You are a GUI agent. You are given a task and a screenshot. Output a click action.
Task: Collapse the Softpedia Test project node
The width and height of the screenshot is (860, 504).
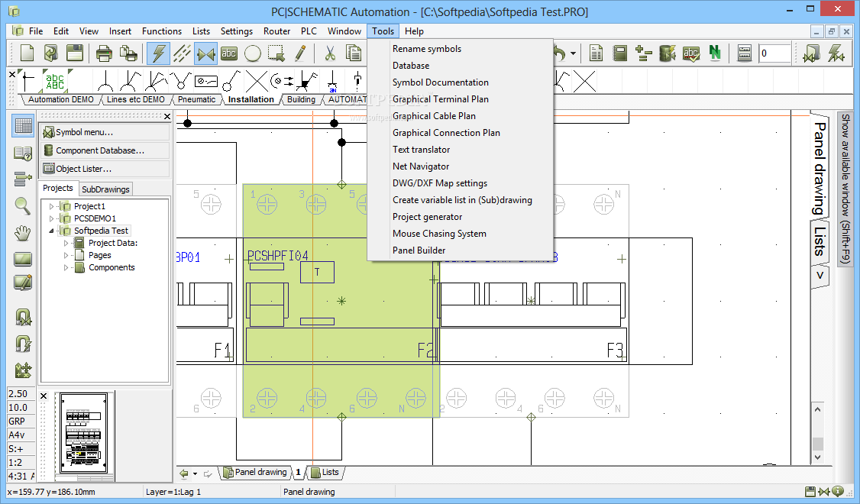[x=52, y=231]
